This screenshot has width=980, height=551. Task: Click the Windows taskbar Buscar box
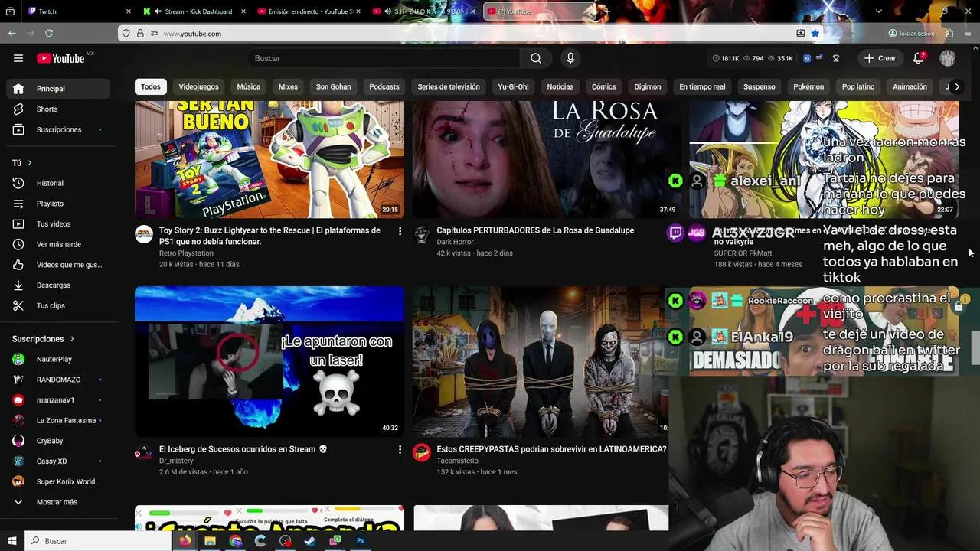(98, 541)
